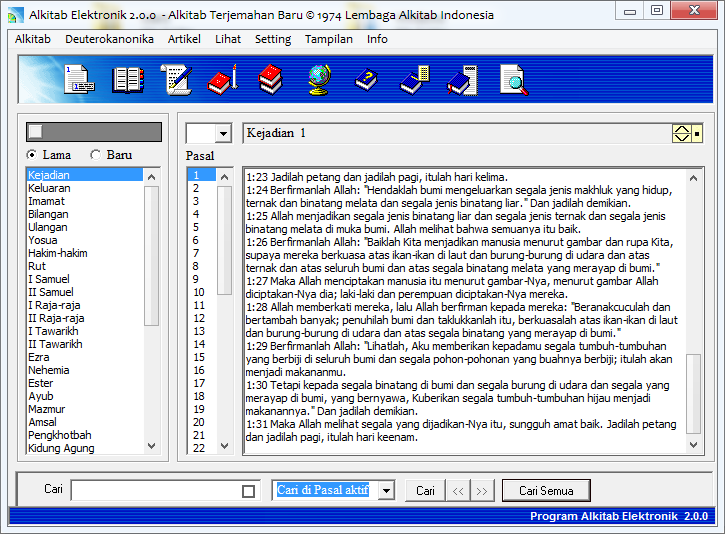Click the book list scrollbar thumb

pyautogui.click(x=151, y=256)
